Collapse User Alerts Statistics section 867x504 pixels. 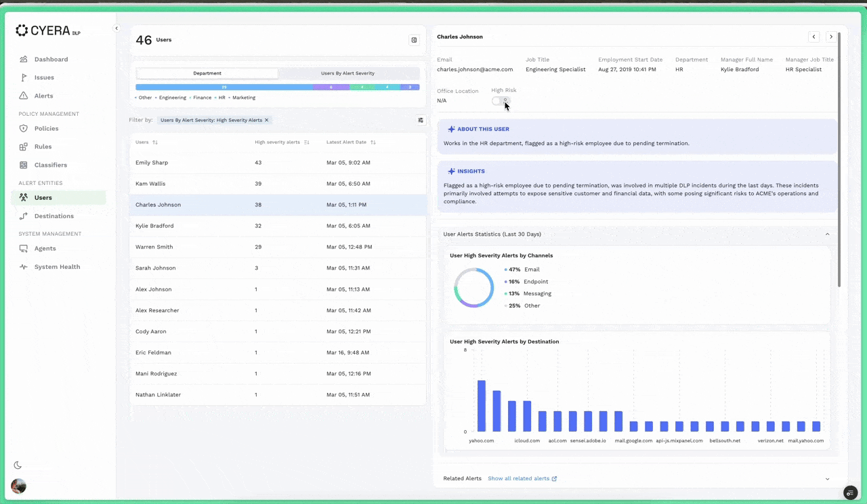(827, 234)
